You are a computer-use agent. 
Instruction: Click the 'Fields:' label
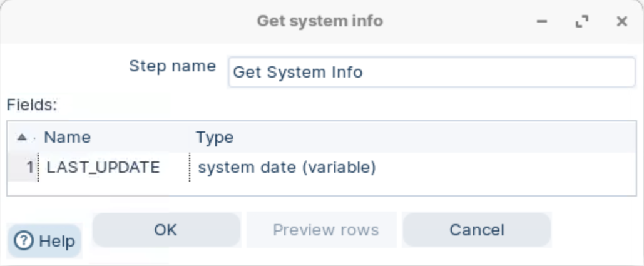pos(32,105)
